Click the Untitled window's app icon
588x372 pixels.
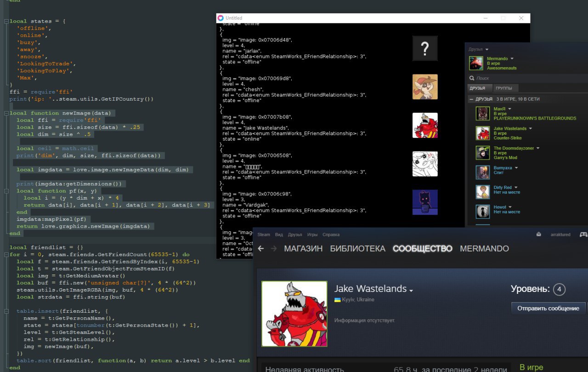coord(220,18)
